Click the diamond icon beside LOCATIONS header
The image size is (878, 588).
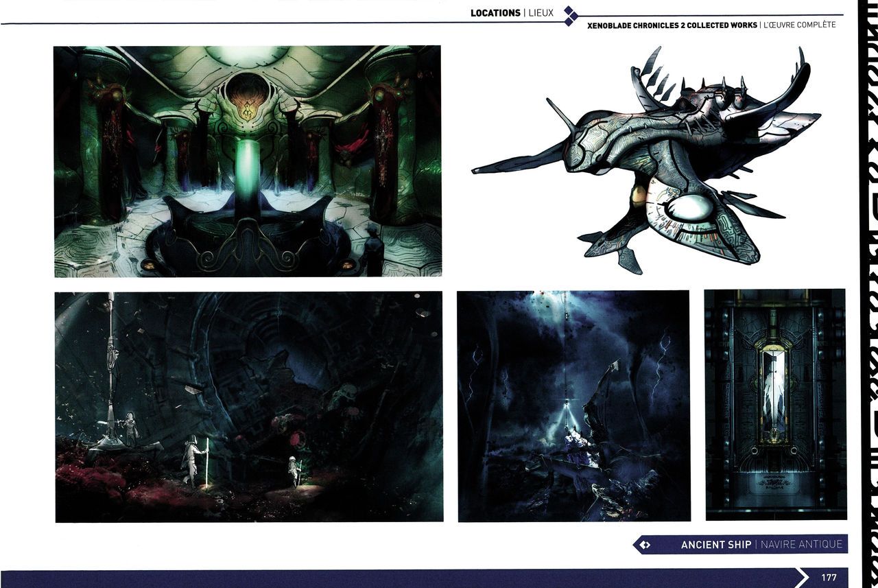click(x=569, y=16)
